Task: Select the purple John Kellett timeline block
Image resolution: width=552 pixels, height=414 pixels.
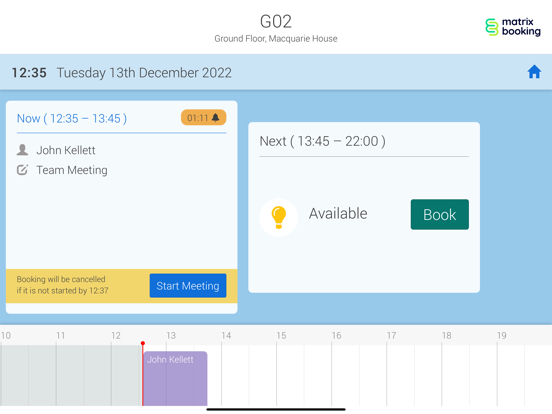Action: tap(175, 378)
